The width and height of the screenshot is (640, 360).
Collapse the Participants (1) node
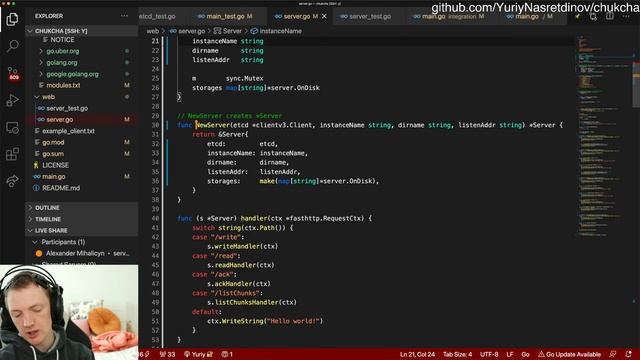pyautogui.click(x=63, y=242)
